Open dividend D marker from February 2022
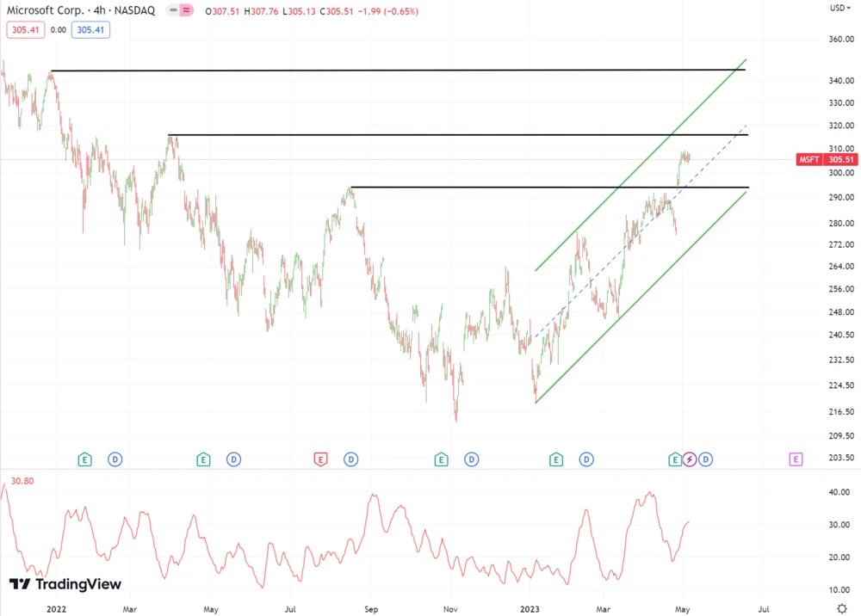 (115, 459)
